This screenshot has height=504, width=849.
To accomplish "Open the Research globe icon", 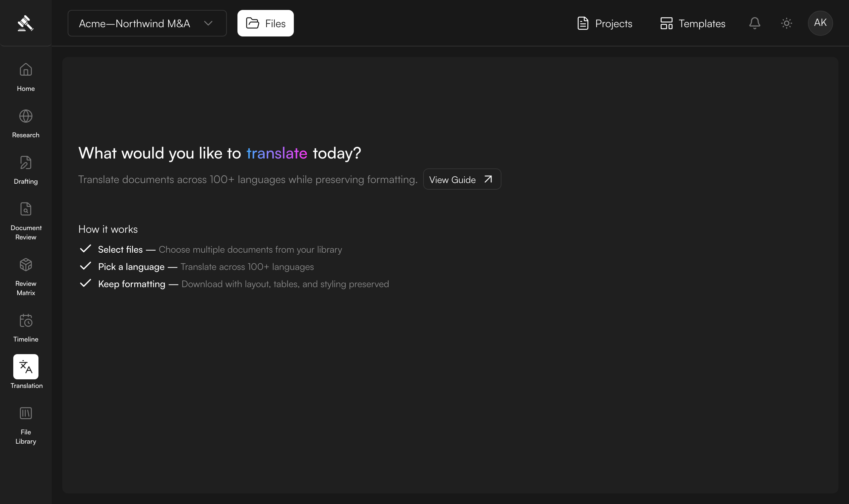I will [x=26, y=116].
